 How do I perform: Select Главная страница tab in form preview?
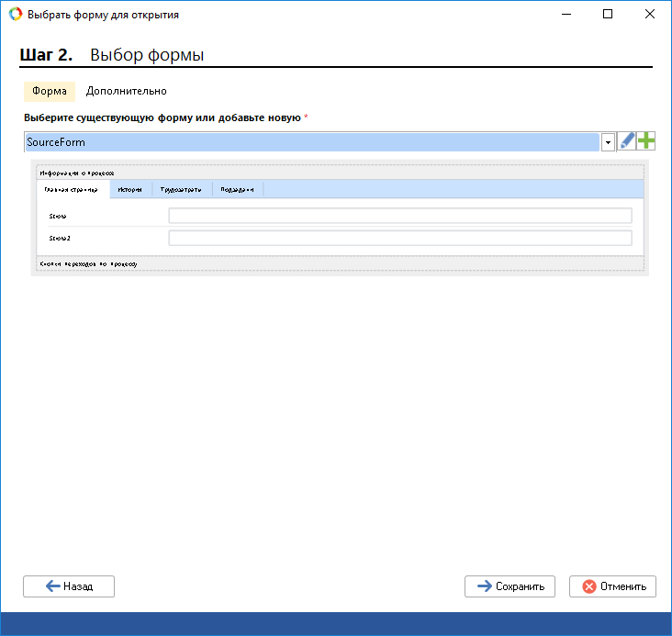click(72, 189)
